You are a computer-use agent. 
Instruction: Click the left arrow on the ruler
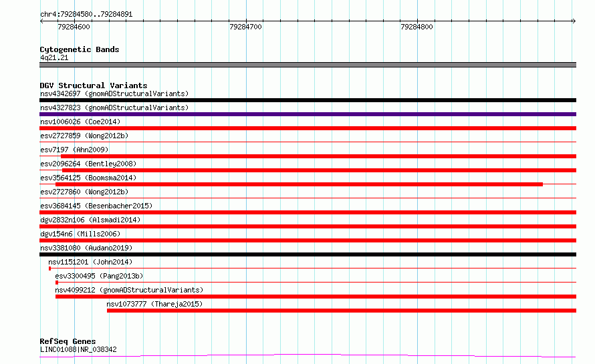(41, 21)
